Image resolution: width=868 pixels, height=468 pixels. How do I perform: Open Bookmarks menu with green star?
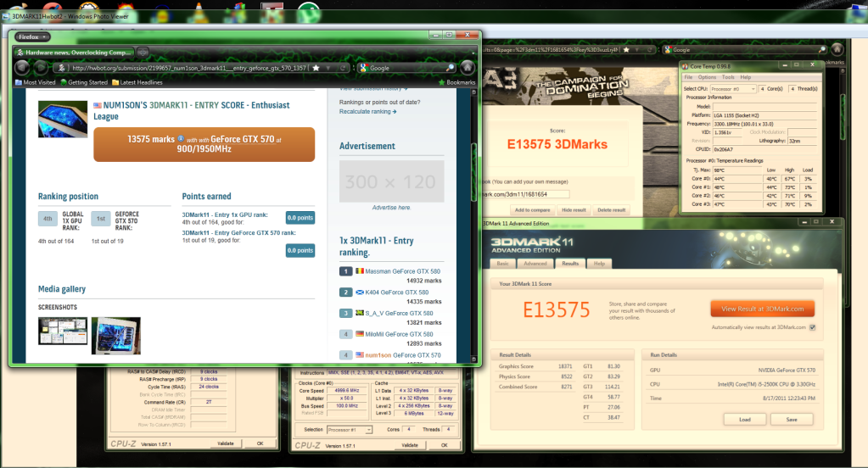click(456, 82)
